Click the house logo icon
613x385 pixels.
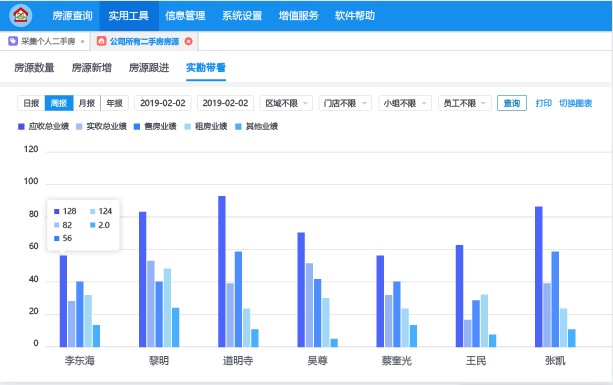coord(21,15)
